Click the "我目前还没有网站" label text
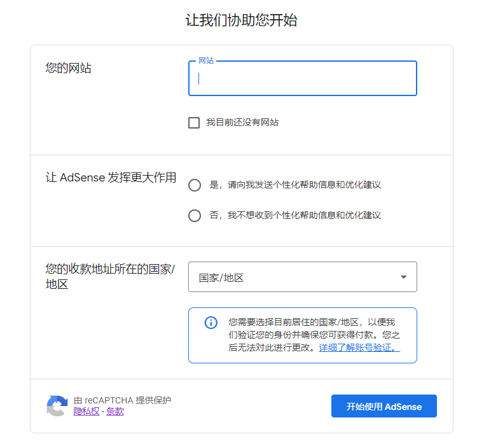 (242, 123)
